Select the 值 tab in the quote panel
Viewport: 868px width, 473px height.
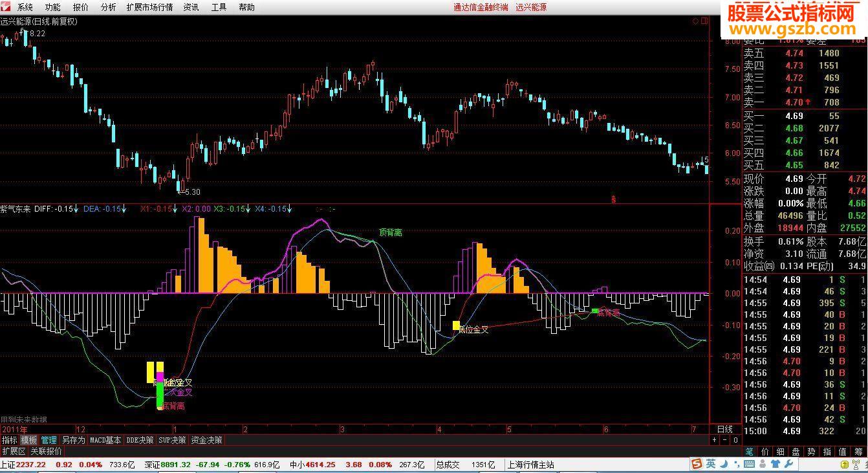[842, 452]
